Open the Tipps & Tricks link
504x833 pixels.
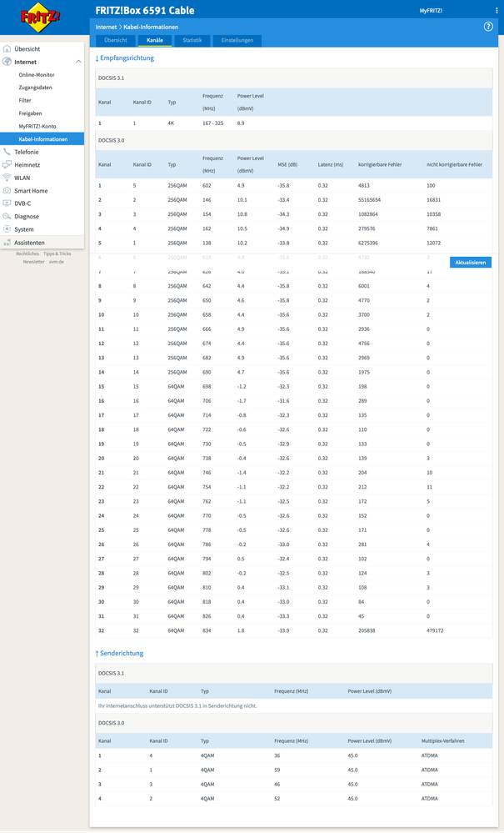pyautogui.click(x=57, y=254)
